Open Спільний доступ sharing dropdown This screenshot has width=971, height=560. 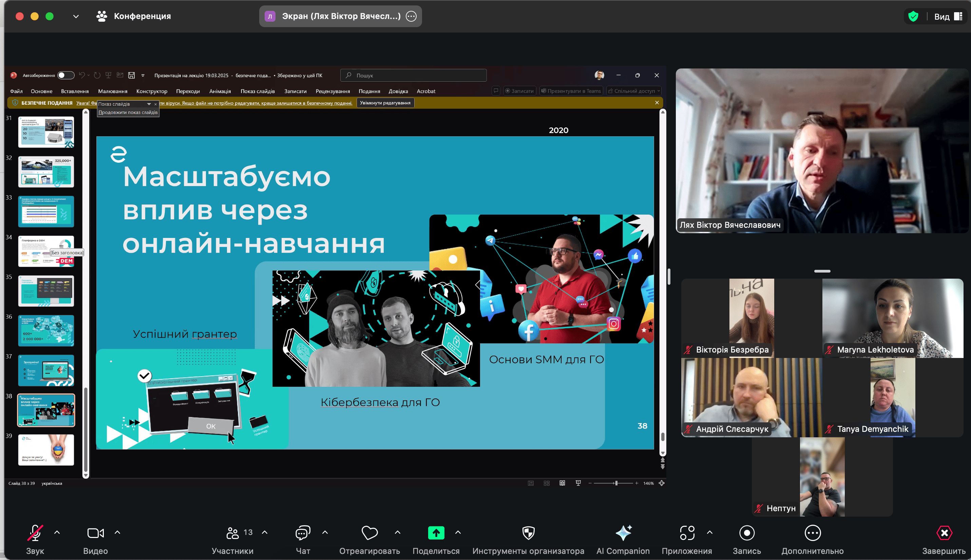(633, 91)
